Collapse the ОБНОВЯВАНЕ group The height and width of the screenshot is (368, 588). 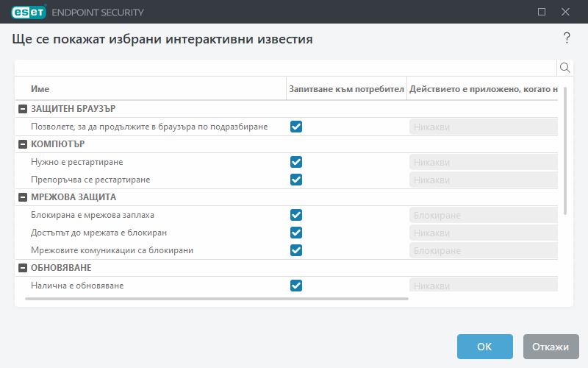coord(23,268)
